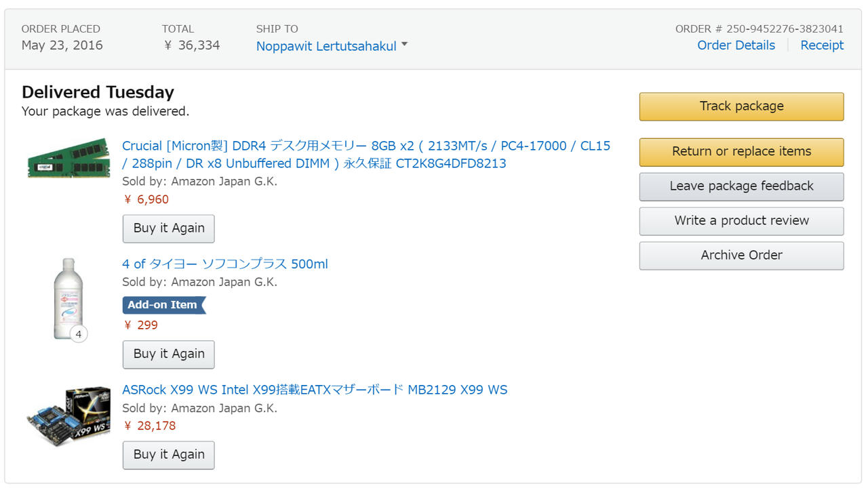Open the Noppawit Lertutsahakul ship-to name
This screenshot has height=490, width=868.
point(326,46)
